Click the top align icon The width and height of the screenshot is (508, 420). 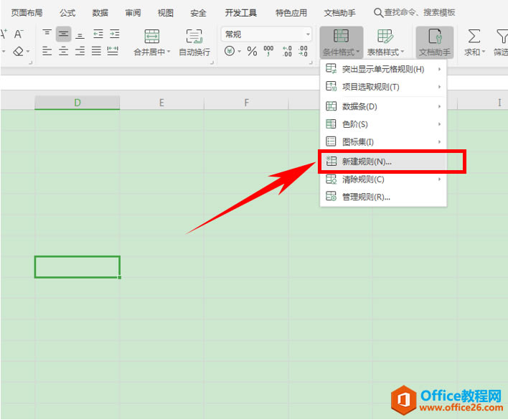[47, 34]
